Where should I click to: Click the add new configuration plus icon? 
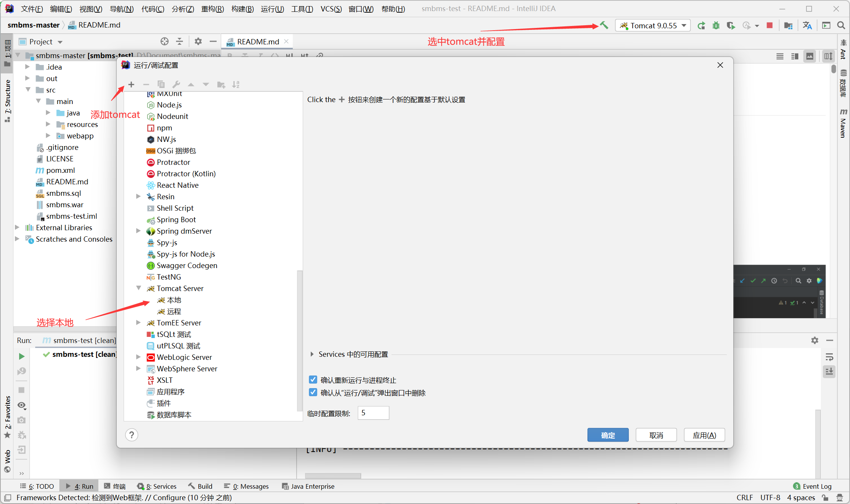(x=131, y=85)
